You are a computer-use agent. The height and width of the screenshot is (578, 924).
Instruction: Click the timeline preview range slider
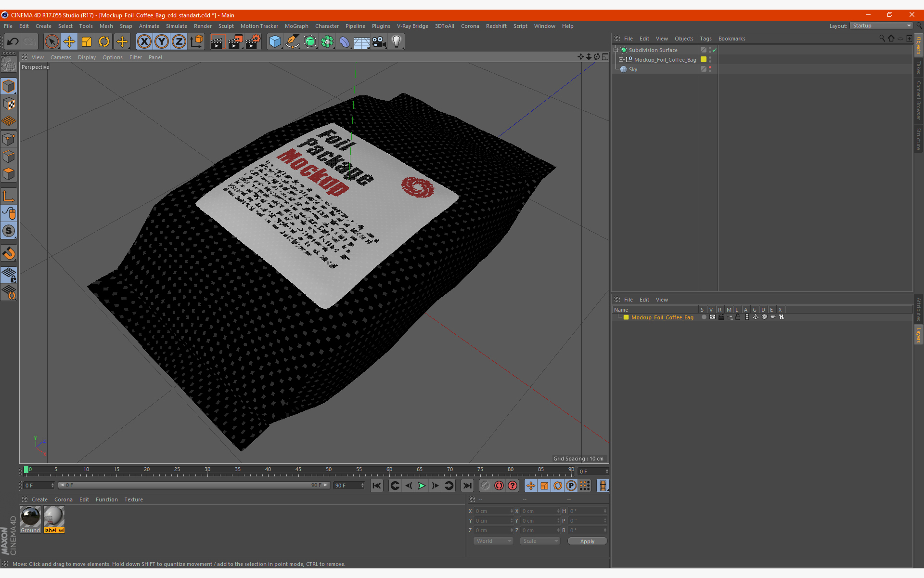click(x=194, y=485)
